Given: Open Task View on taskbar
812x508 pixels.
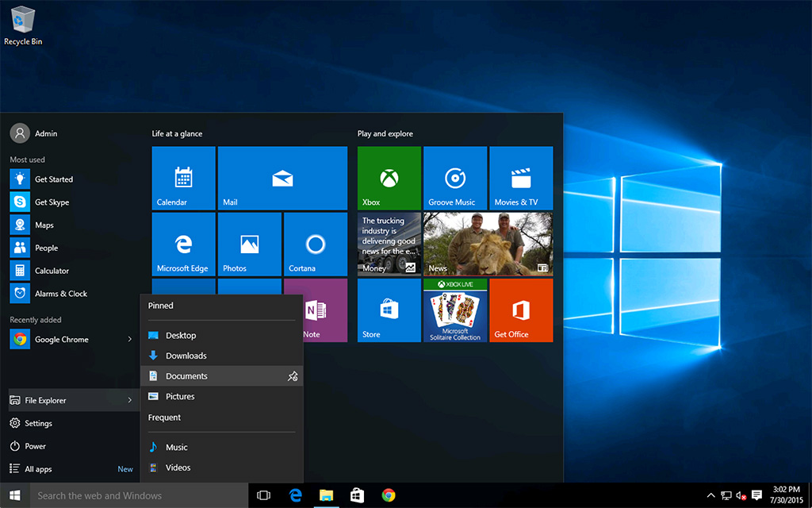Looking at the screenshot, I should click(263, 495).
